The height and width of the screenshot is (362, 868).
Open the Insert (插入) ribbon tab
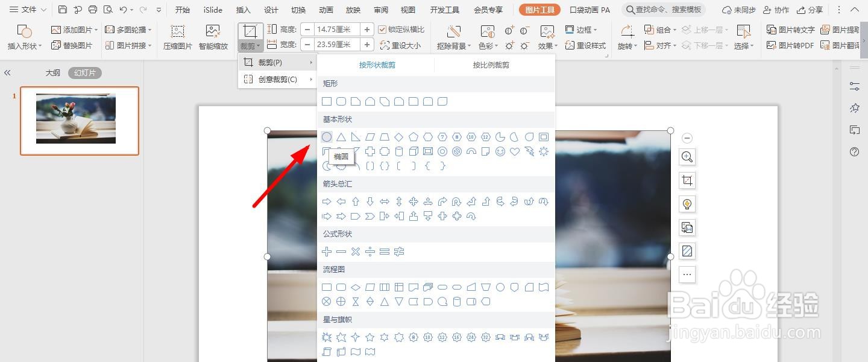tap(244, 10)
